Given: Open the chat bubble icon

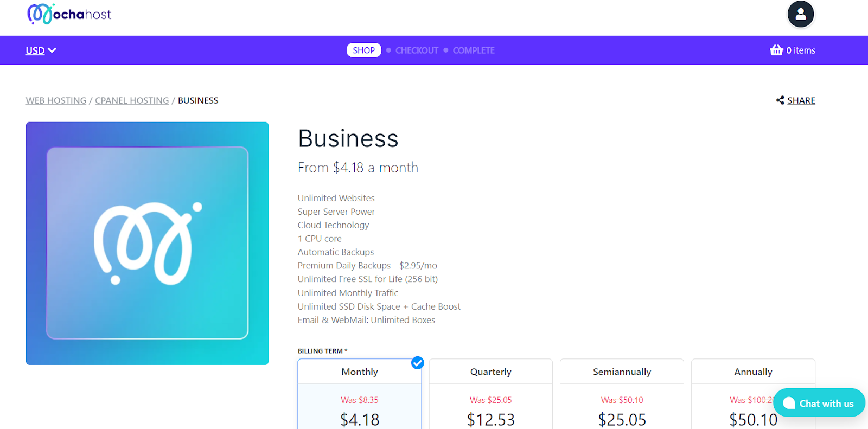Looking at the screenshot, I should [789, 403].
